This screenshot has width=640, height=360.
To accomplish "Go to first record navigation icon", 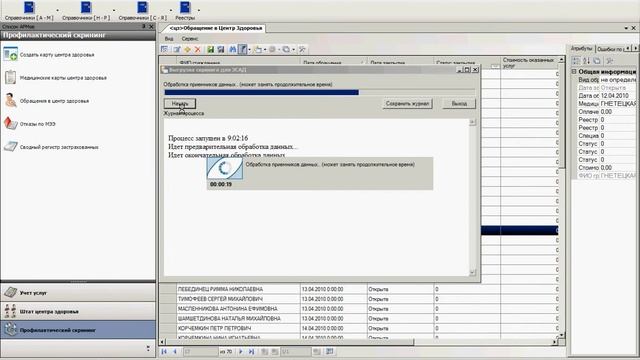I will click(x=164, y=351).
